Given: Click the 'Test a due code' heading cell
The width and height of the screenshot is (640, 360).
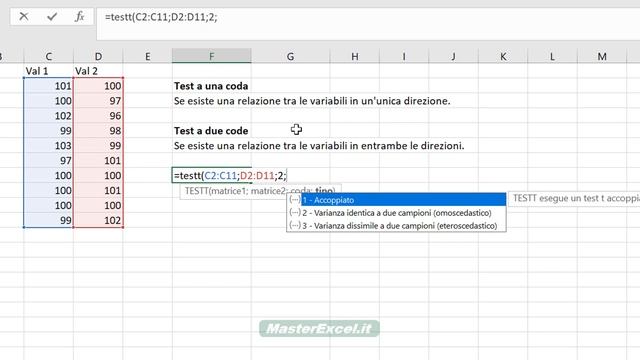Looking at the screenshot, I should pyautogui.click(x=211, y=131).
